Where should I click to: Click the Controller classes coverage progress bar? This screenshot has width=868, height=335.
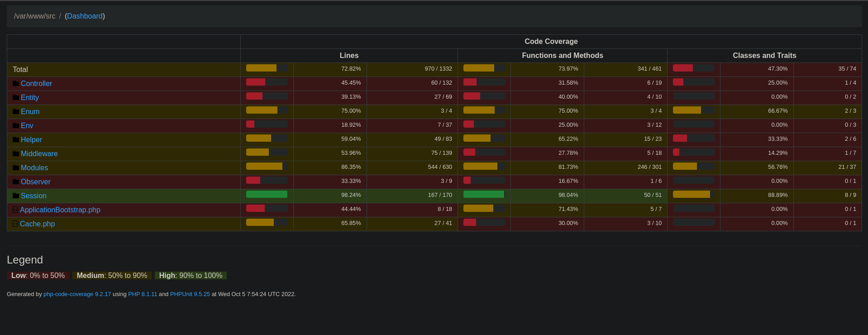pyautogui.click(x=694, y=82)
